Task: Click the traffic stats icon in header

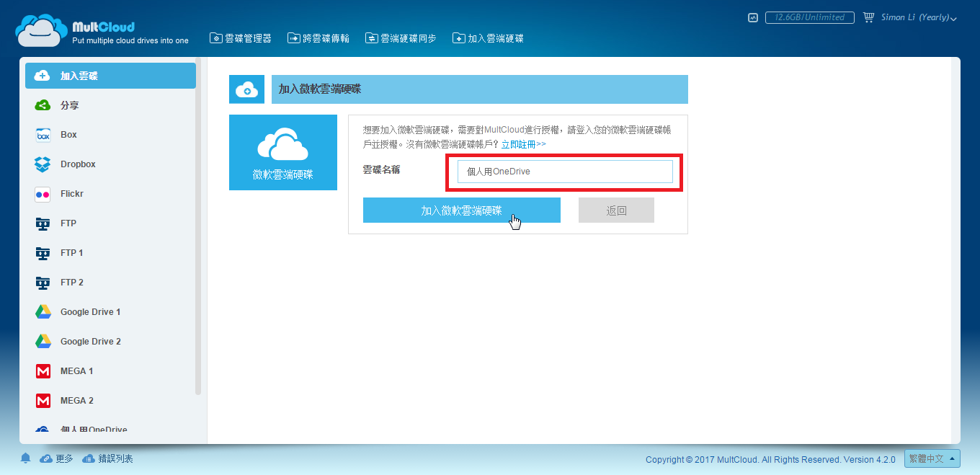Action: [753, 17]
